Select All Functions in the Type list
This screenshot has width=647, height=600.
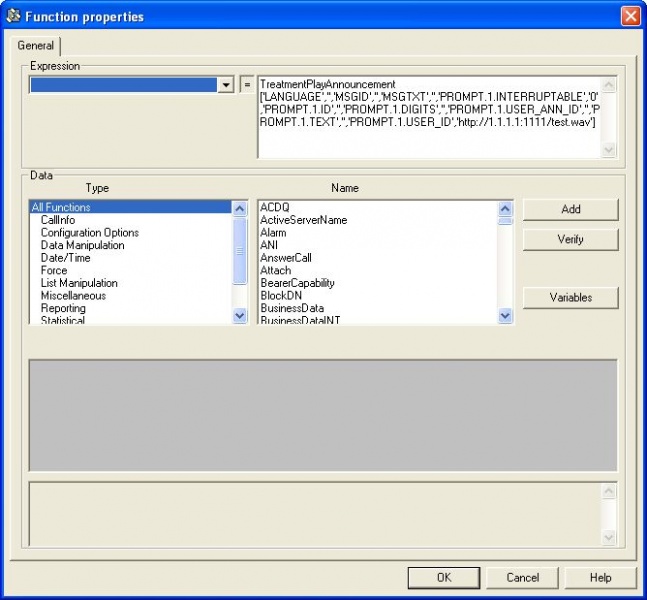(x=61, y=207)
